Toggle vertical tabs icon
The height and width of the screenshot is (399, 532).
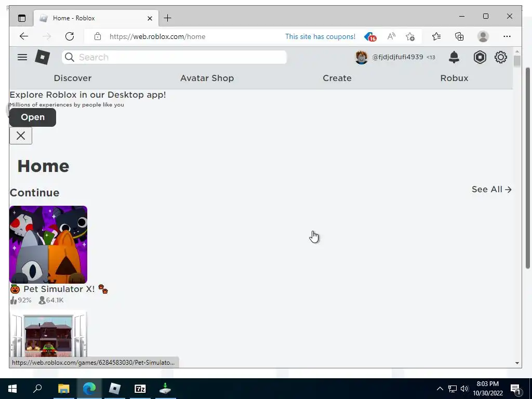(22, 18)
